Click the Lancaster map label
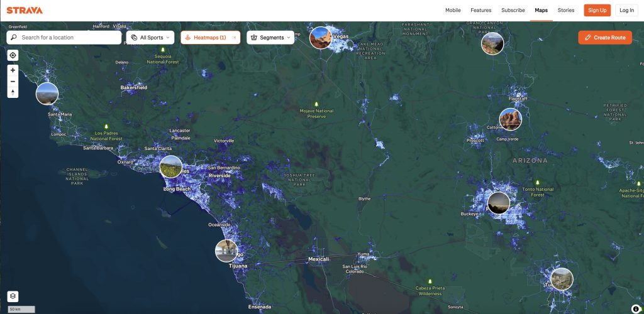The width and height of the screenshot is (644, 314). (x=180, y=131)
